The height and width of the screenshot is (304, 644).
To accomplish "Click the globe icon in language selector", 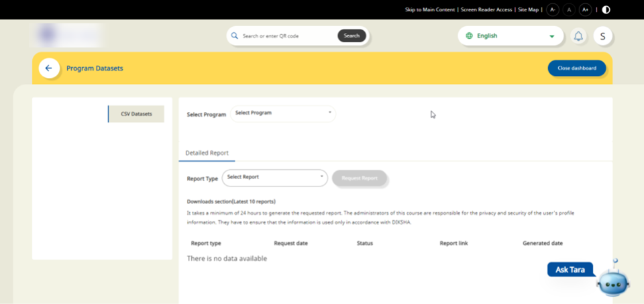I will [469, 36].
